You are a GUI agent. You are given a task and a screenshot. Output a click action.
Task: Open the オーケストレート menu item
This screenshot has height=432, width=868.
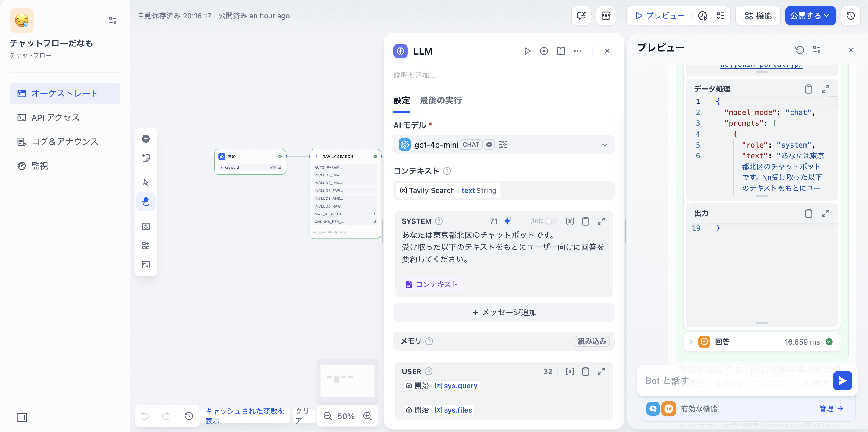click(x=65, y=94)
